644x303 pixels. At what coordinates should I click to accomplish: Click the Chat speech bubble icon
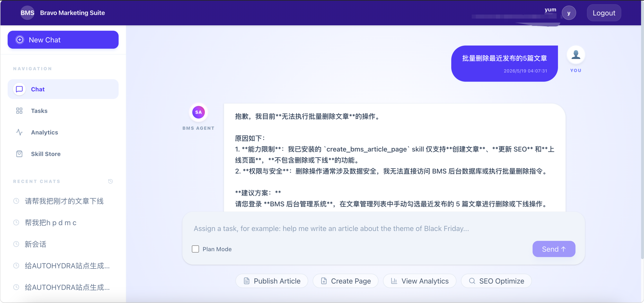click(x=19, y=89)
